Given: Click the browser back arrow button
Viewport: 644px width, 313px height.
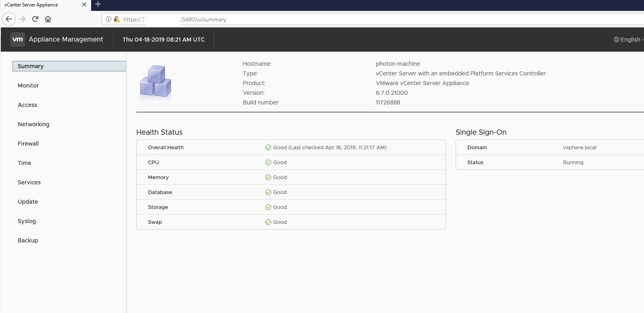Looking at the screenshot, I should pyautogui.click(x=9, y=19).
